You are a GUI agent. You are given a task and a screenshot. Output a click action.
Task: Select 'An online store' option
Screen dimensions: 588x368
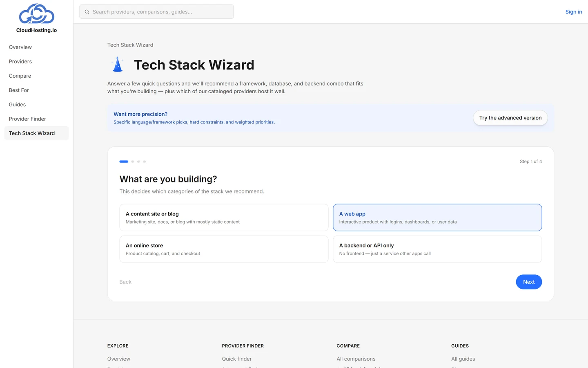tap(224, 249)
